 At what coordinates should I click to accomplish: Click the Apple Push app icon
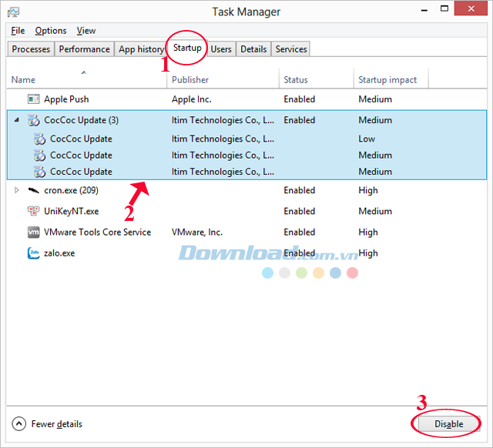coord(33,99)
